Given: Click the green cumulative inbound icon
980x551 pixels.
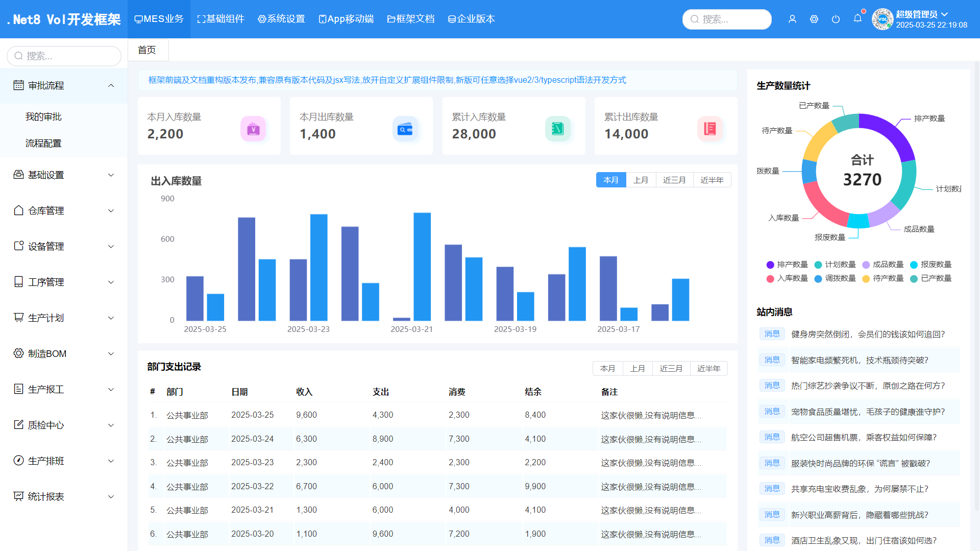Looking at the screenshot, I should pyautogui.click(x=557, y=129).
